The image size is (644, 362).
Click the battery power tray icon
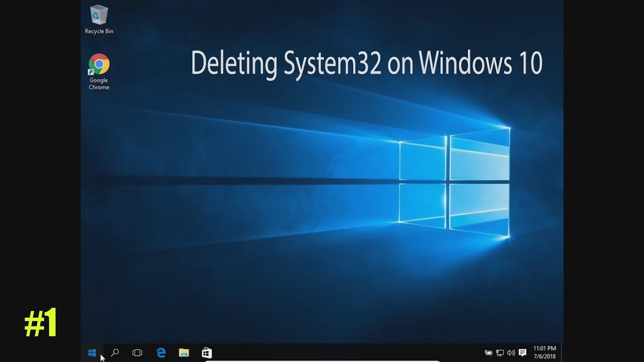[489, 353]
